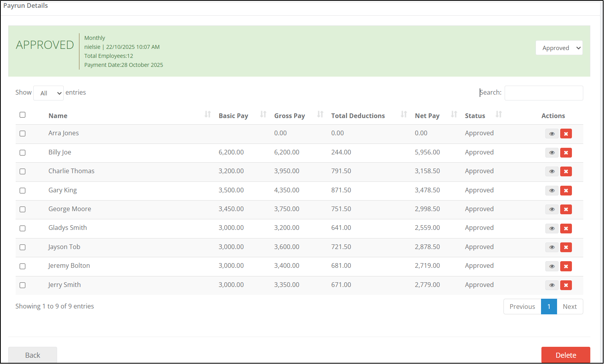View Gladys Smith payslip eye icon
This screenshot has width=604, height=364.
coord(552,228)
